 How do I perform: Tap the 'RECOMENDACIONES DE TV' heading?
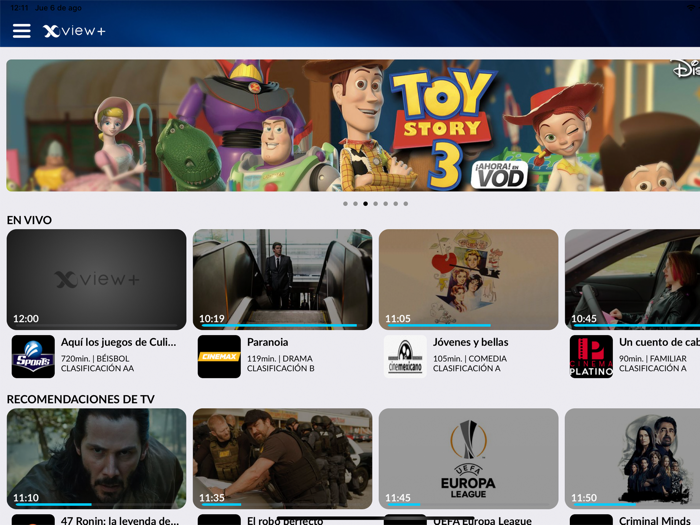click(81, 399)
